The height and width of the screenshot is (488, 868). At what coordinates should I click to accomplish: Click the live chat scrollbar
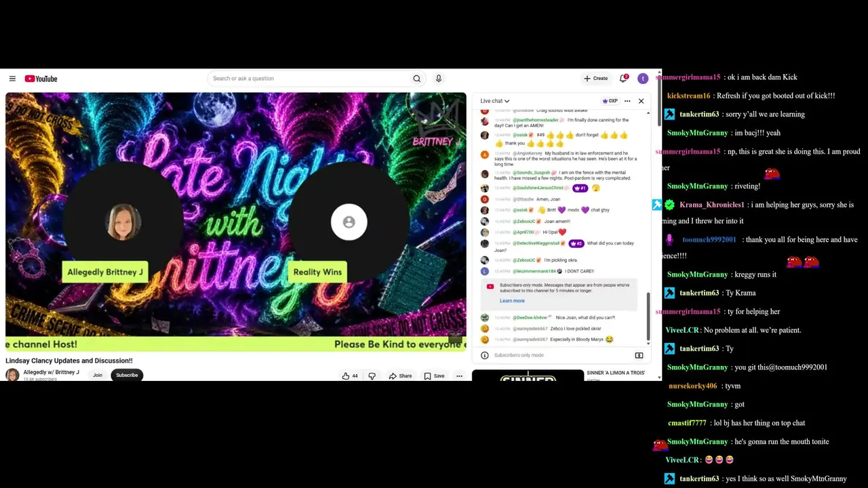tap(648, 317)
